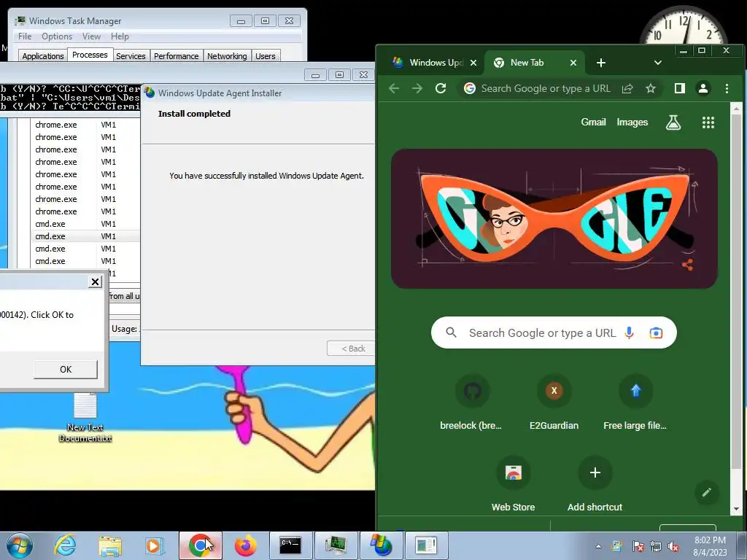Launch Firefox from taskbar
Image resolution: width=747 pixels, height=560 pixels.
pyautogui.click(x=246, y=545)
